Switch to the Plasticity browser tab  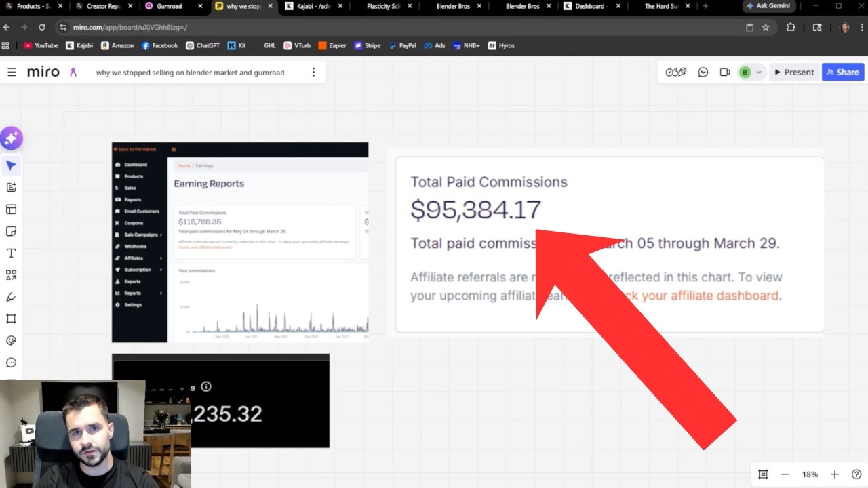point(383,6)
